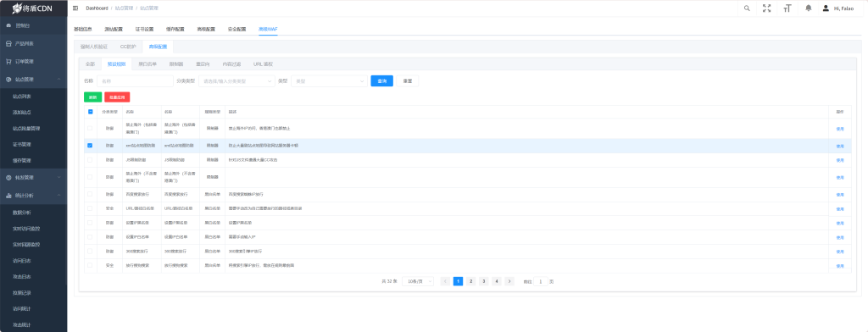Image resolution: width=868 pixels, height=332 pixels.
Task: Open 访问日志 in the sidebar
Action: coord(22,261)
